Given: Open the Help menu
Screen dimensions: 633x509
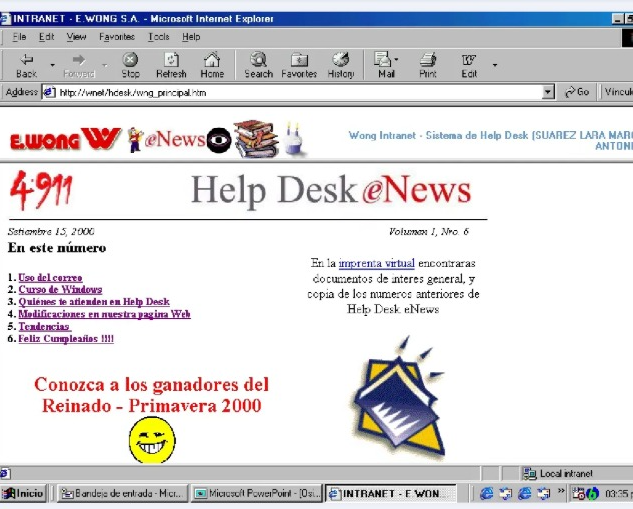Looking at the screenshot, I should coord(191,37).
